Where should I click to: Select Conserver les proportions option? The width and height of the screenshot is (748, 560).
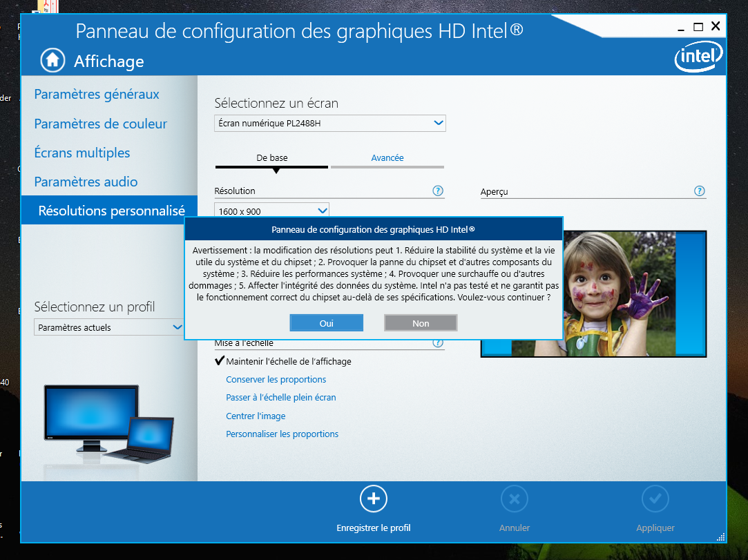[x=276, y=380]
